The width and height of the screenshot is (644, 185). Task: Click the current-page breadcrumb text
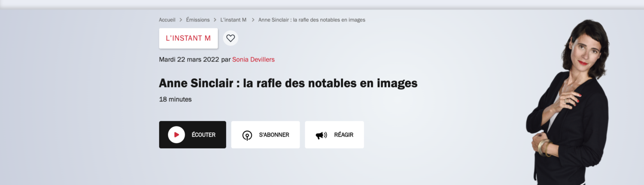pos(312,20)
